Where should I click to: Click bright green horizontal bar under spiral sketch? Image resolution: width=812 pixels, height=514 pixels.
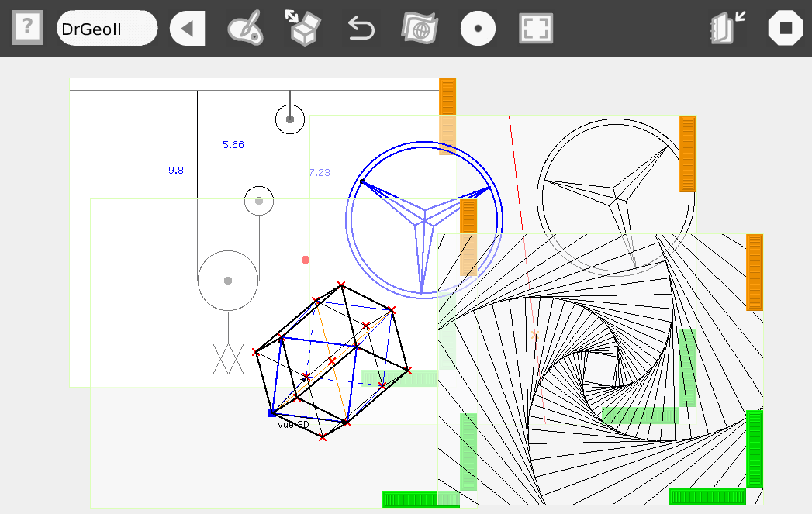pyautogui.click(x=707, y=496)
